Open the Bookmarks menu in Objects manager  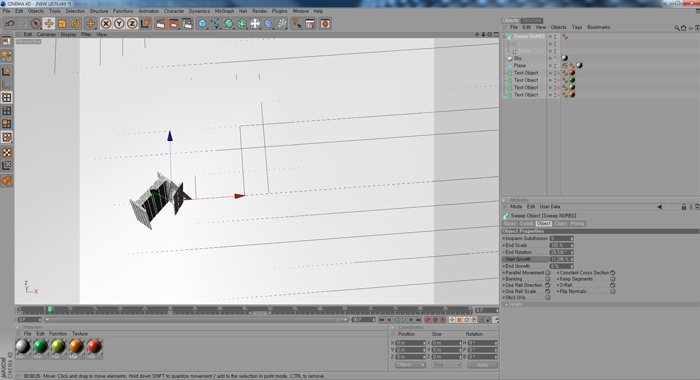click(x=599, y=27)
